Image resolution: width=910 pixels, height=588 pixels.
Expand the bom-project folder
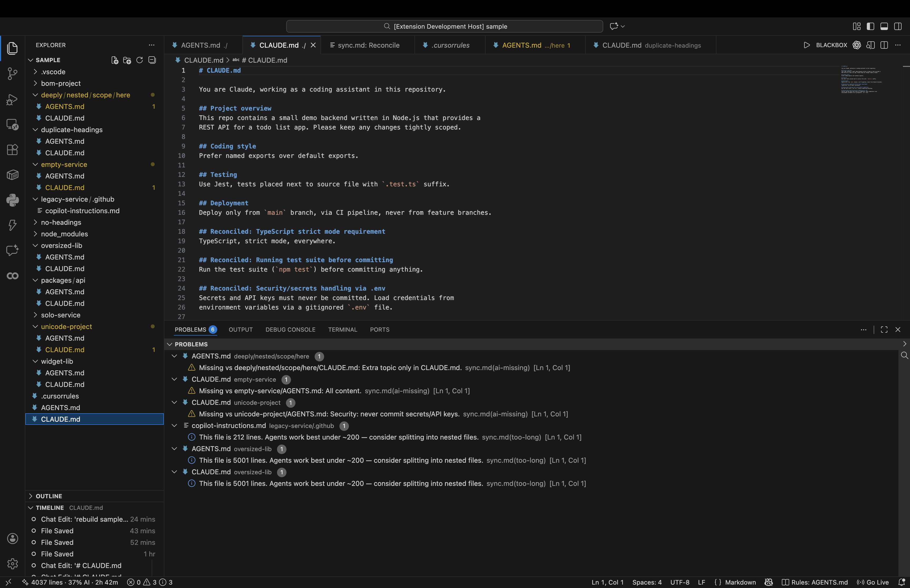[x=94, y=83]
